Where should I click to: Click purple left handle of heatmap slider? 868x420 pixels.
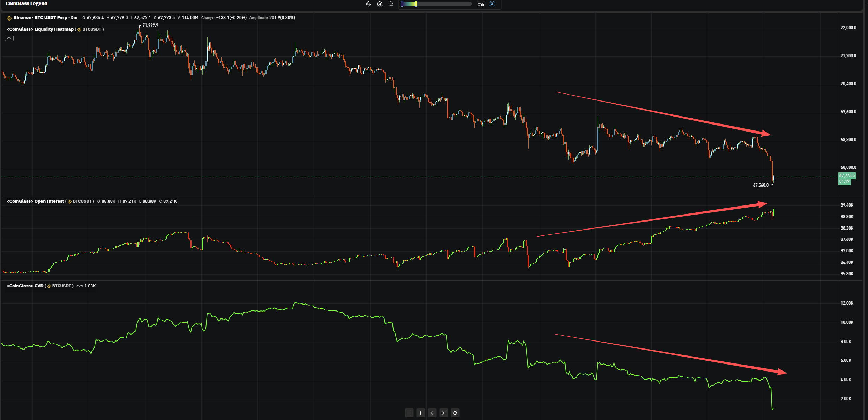point(402,4)
